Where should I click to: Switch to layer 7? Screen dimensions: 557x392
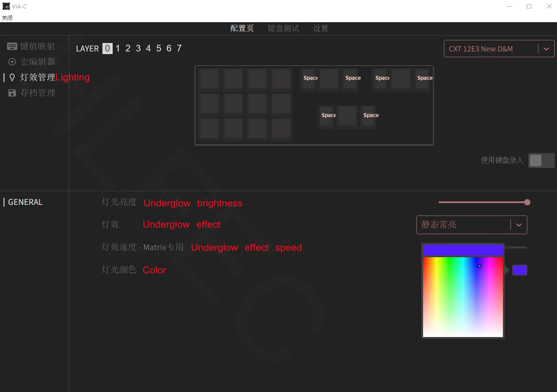tap(179, 48)
